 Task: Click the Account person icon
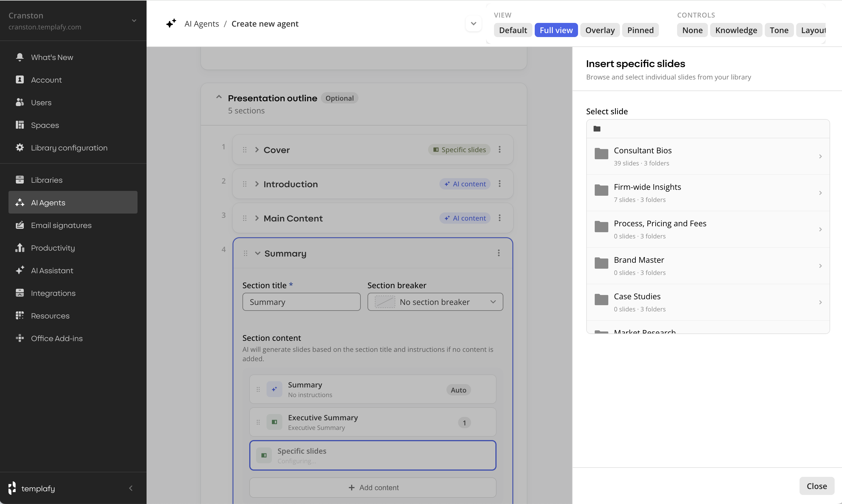[x=20, y=80]
